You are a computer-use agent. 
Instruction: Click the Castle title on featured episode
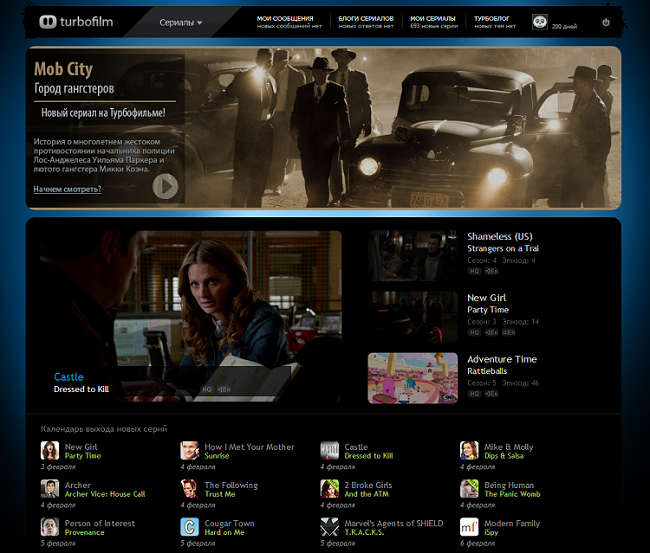68,377
